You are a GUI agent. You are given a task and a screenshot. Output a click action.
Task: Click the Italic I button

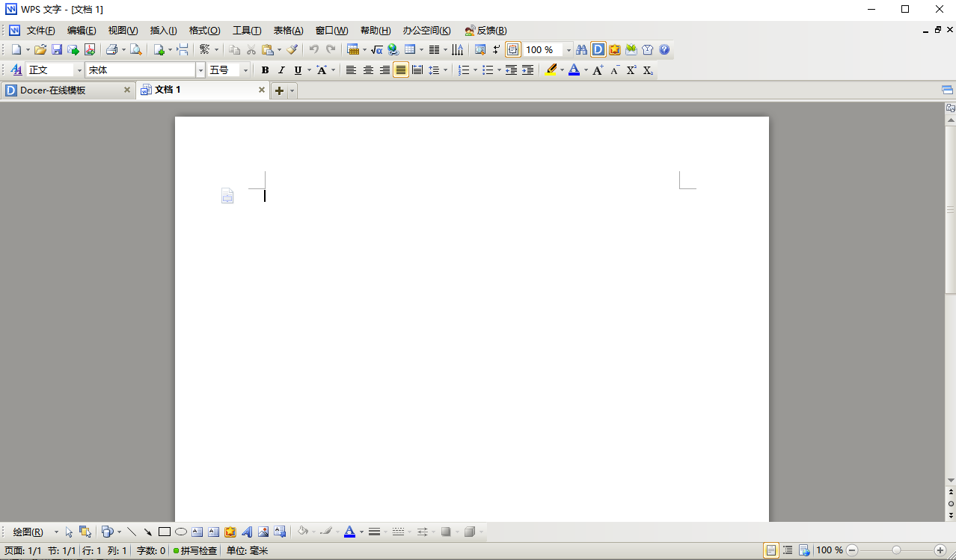coord(281,70)
